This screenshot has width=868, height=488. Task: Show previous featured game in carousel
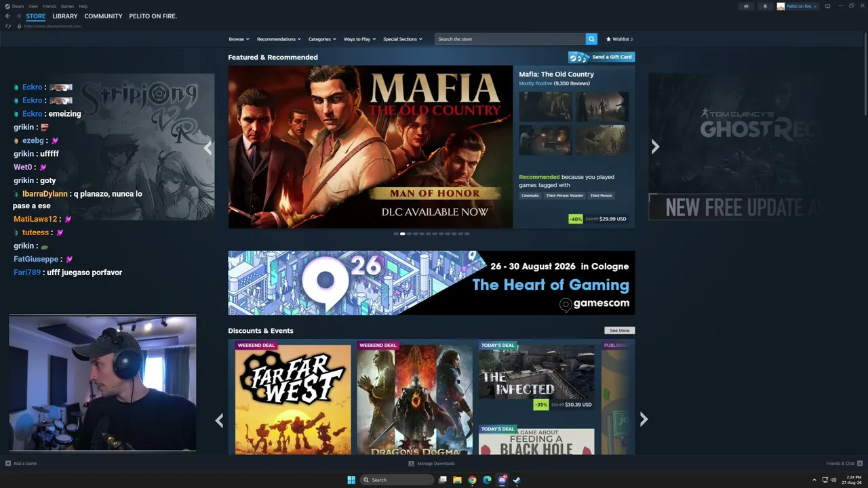coord(208,148)
